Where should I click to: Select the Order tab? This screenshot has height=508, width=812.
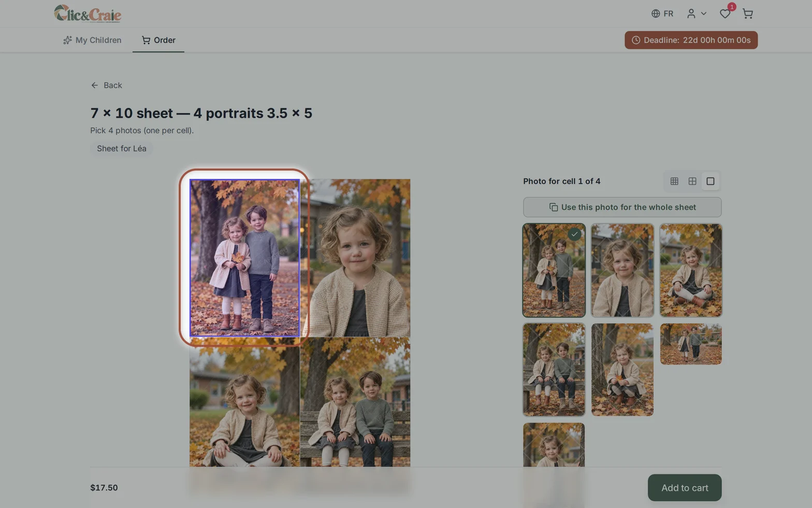click(158, 40)
